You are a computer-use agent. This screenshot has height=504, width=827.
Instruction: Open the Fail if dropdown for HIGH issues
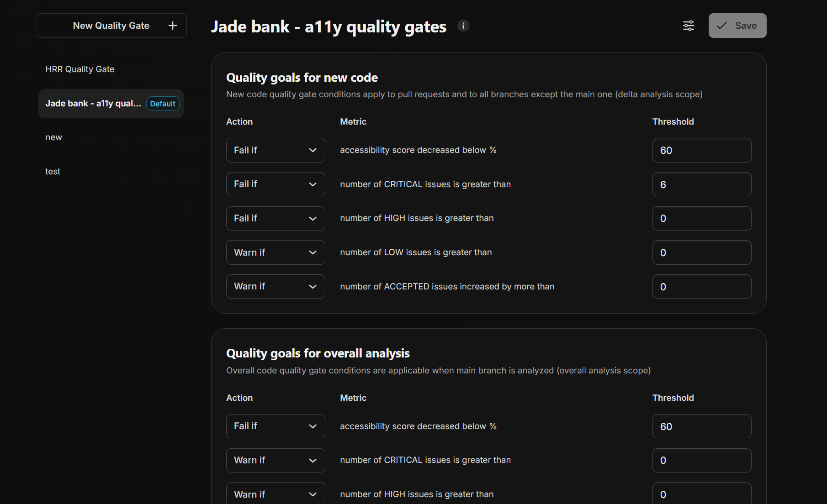coord(275,218)
